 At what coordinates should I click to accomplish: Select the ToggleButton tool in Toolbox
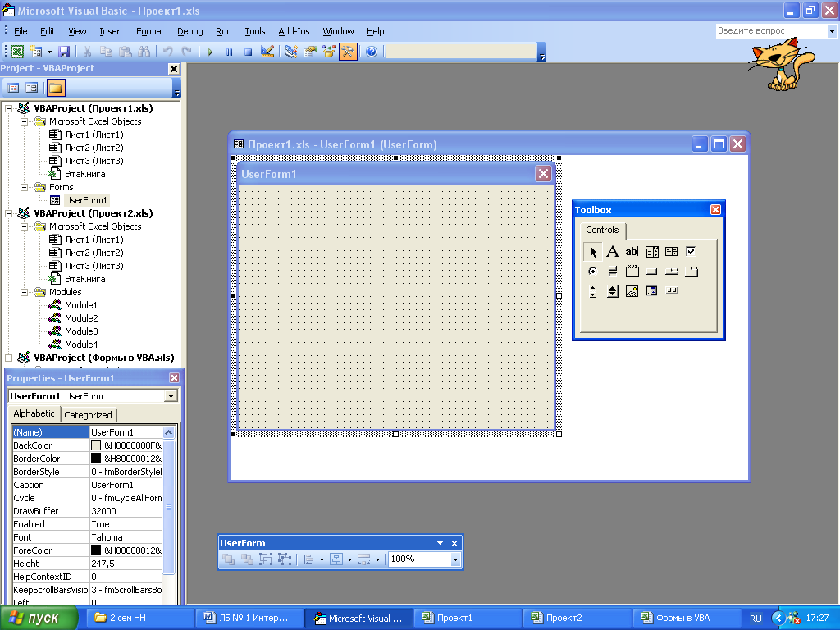click(612, 271)
